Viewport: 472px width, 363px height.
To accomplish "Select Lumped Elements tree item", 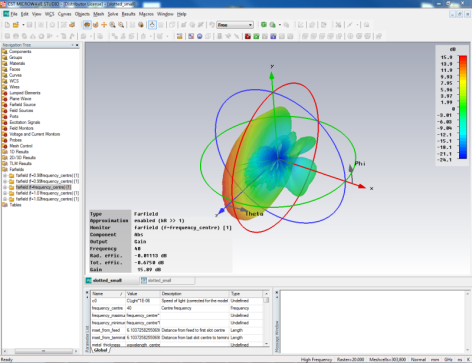I will tap(25, 93).
